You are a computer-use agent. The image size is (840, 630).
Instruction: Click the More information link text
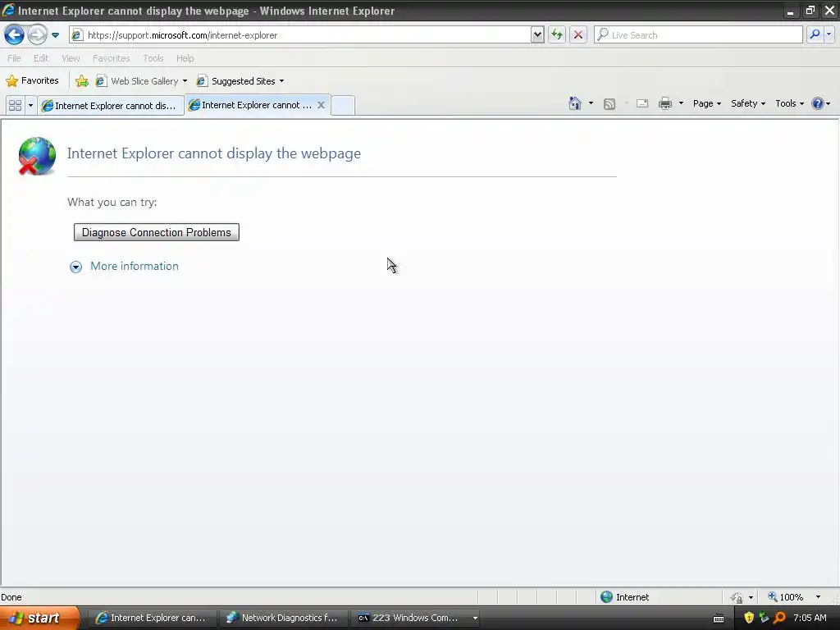pos(135,267)
